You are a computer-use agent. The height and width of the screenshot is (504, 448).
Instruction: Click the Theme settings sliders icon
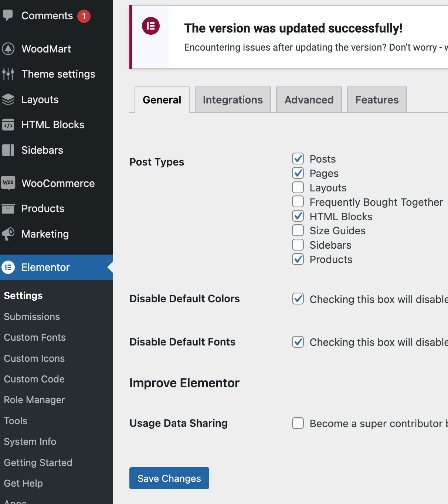point(8,74)
